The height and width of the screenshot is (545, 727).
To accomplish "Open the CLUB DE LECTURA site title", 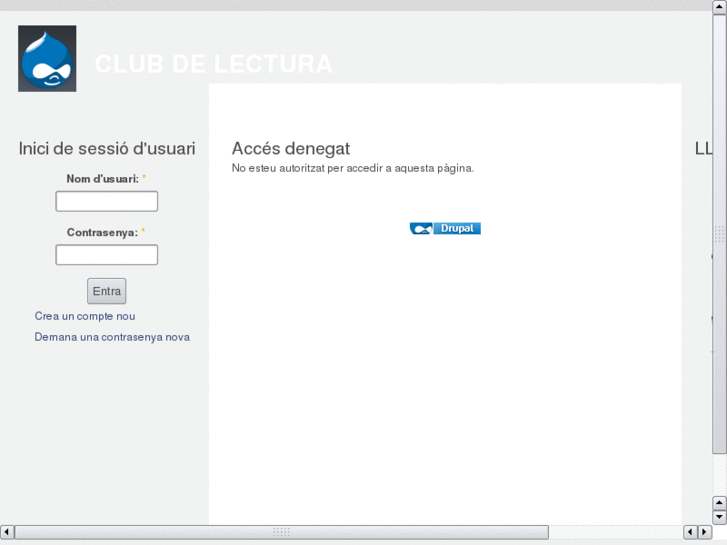I will point(214,64).
